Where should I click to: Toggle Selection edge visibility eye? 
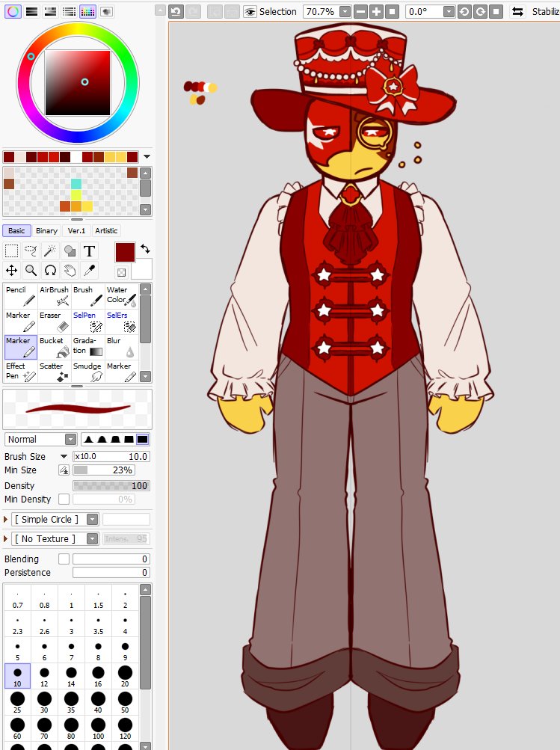[250, 11]
